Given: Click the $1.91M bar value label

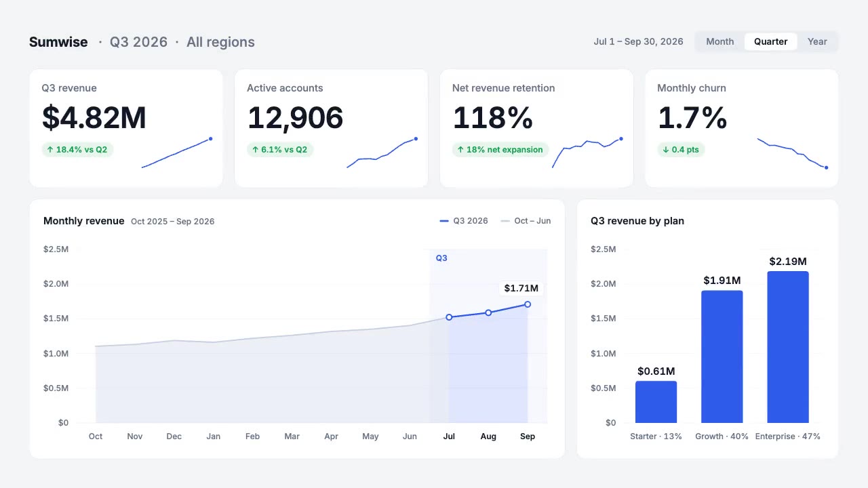Looking at the screenshot, I should click(x=722, y=281).
